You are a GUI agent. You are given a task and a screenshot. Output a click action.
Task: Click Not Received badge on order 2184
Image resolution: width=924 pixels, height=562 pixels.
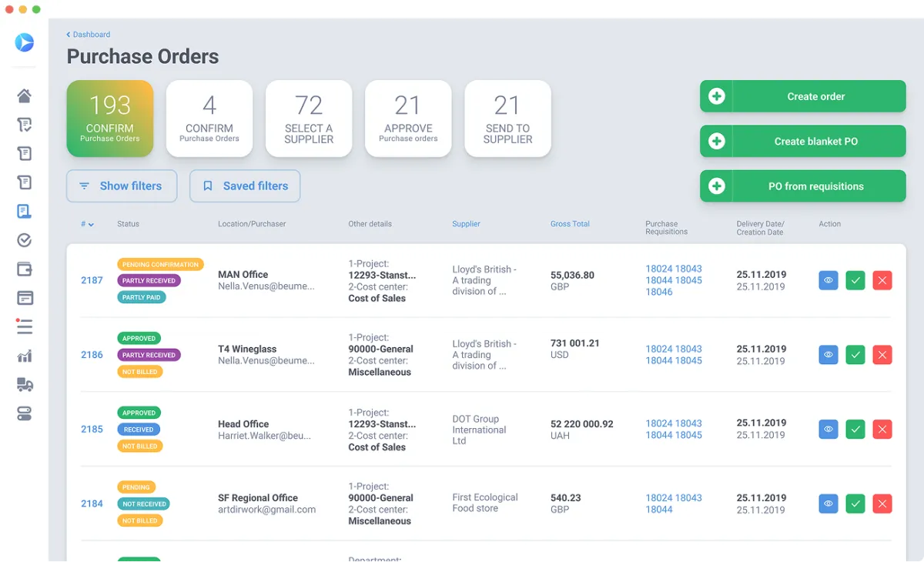click(x=144, y=504)
